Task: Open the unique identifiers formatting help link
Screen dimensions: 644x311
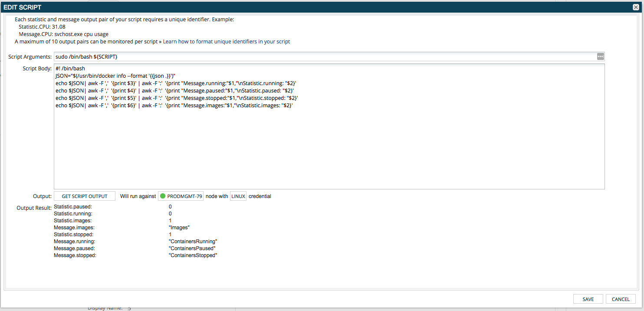Action: coord(227,42)
